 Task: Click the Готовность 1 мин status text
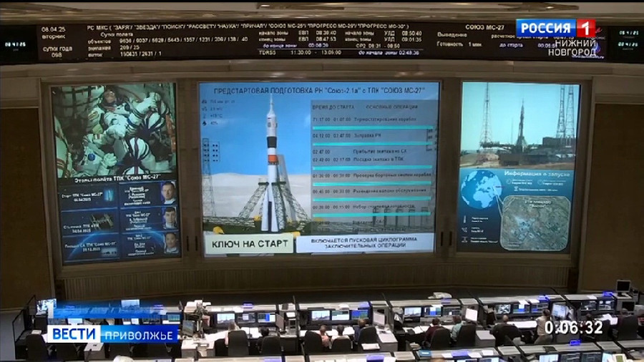[x=459, y=44]
